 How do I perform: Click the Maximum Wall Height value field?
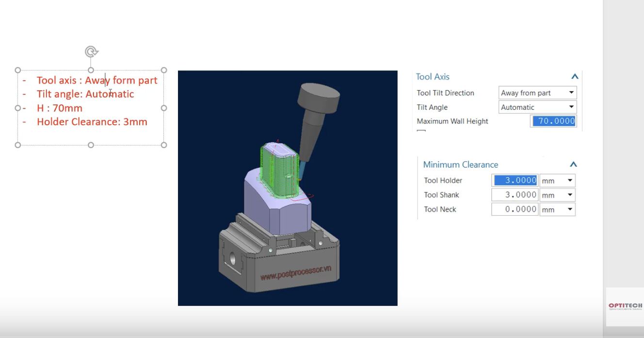[x=553, y=121]
